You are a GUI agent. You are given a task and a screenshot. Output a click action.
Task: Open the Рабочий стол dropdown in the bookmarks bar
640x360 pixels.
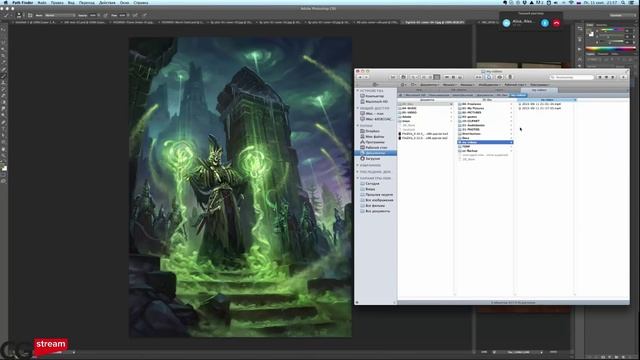pos(515,85)
